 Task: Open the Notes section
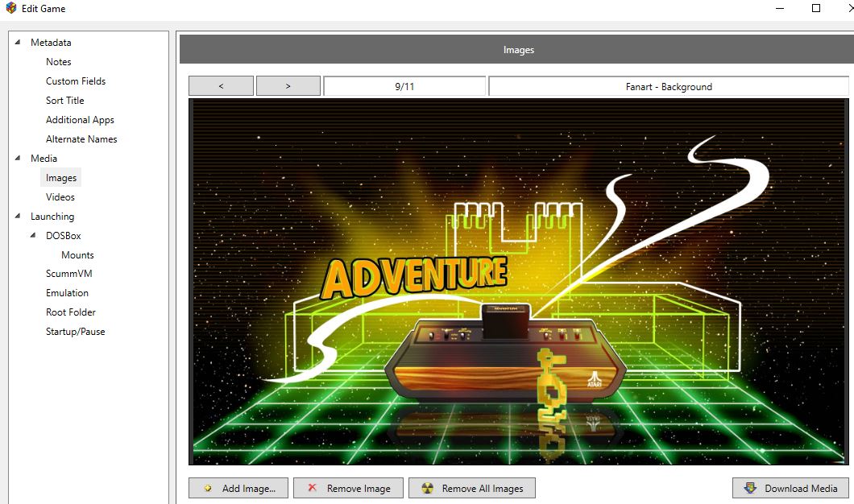(58, 61)
